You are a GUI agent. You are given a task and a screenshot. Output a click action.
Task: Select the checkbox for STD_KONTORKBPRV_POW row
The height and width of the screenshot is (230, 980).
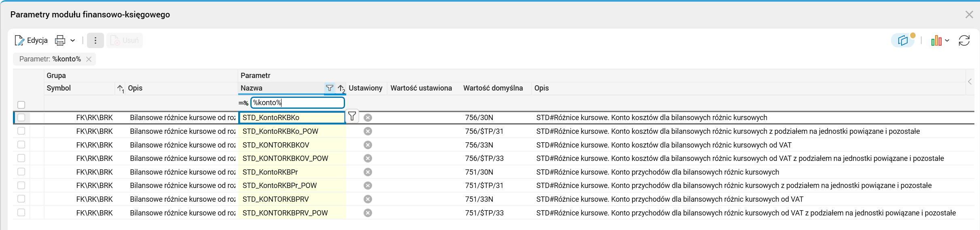click(x=21, y=213)
